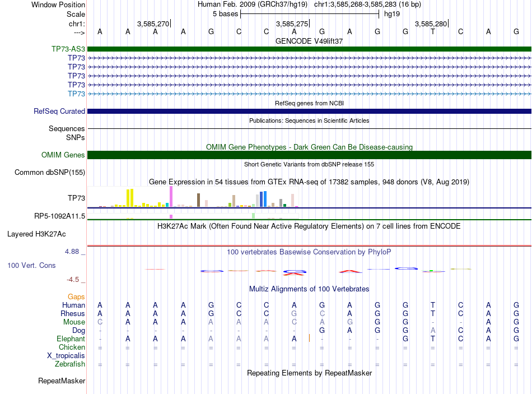This screenshot has width=532, height=394.
Task: Click the Scale label
Action: (x=76, y=14)
